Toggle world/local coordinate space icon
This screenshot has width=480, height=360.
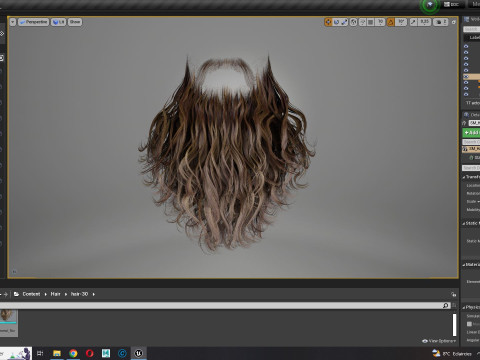(353, 22)
